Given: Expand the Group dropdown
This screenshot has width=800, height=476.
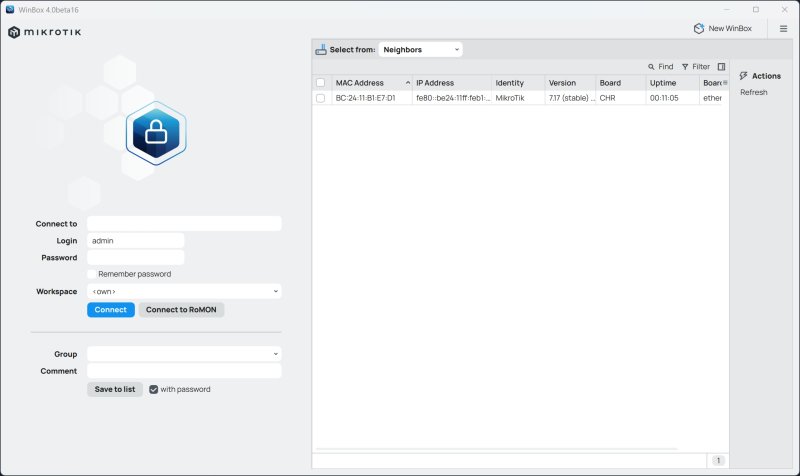Looking at the screenshot, I should point(184,354).
